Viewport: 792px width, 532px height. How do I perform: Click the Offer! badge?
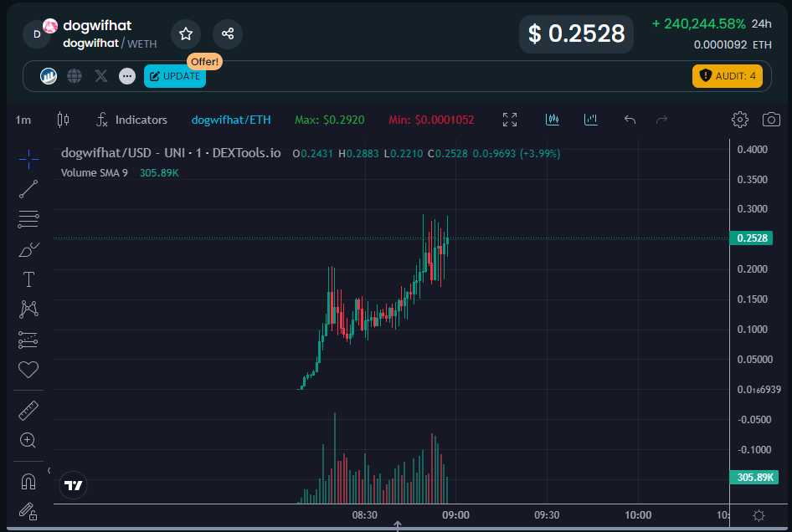204,62
